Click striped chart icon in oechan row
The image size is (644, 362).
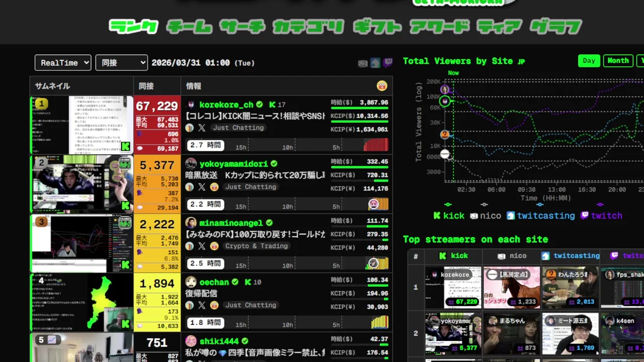point(190,305)
